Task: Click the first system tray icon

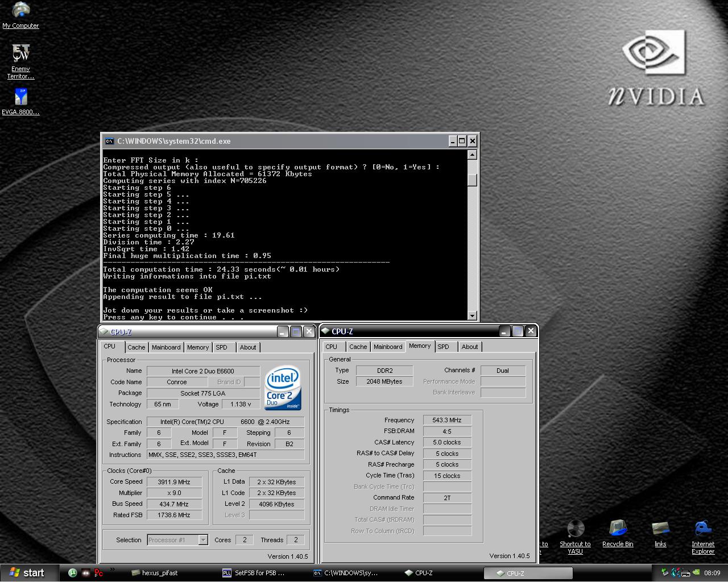Action: tap(665, 573)
